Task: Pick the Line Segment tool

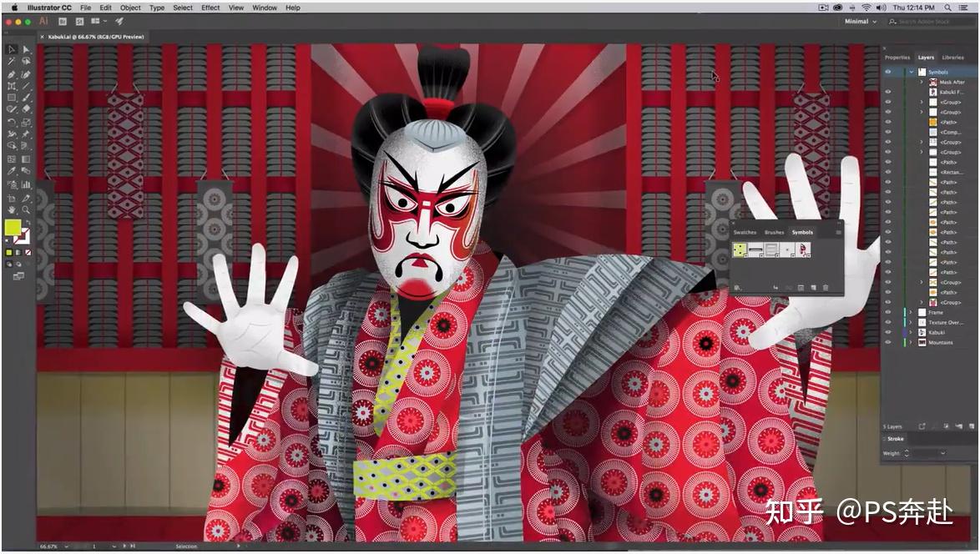Action: (x=26, y=86)
